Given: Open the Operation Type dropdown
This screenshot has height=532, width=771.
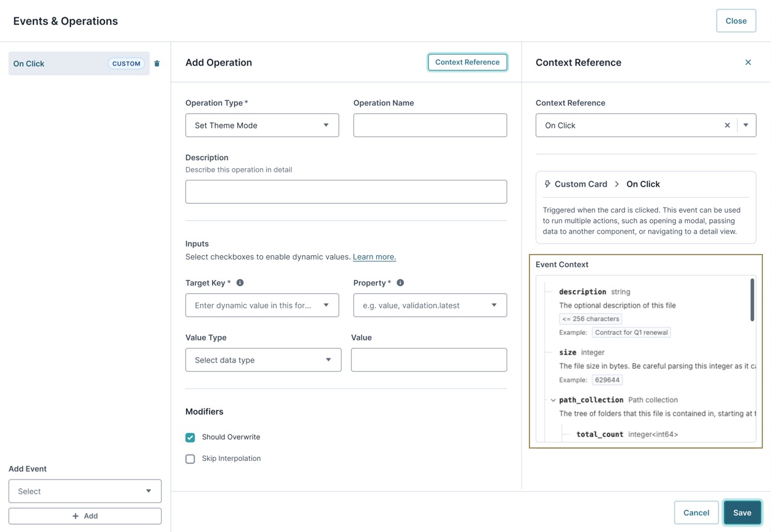Looking at the screenshot, I should (262, 125).
